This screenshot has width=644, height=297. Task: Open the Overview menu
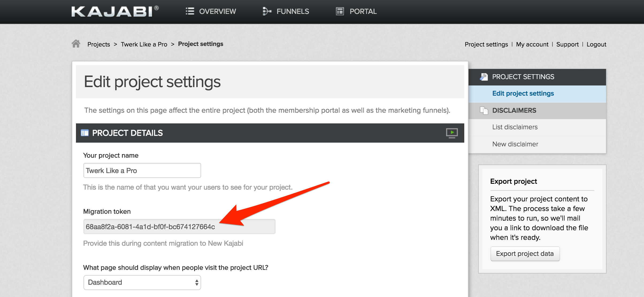[217, 11]
